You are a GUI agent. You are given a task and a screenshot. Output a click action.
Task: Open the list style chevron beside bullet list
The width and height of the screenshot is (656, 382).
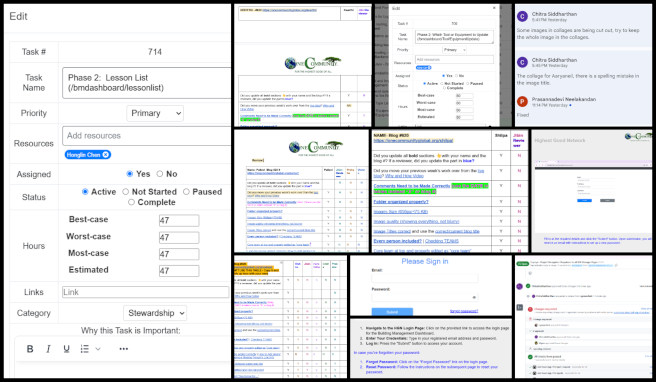pyautogui.click(x=98, y=349)
